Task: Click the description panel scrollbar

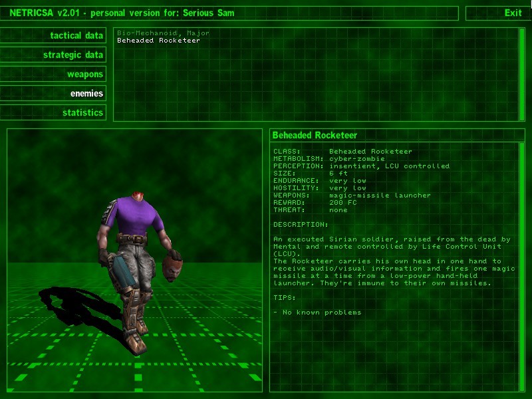Action: pyautogui.click(x=522, y=267)
